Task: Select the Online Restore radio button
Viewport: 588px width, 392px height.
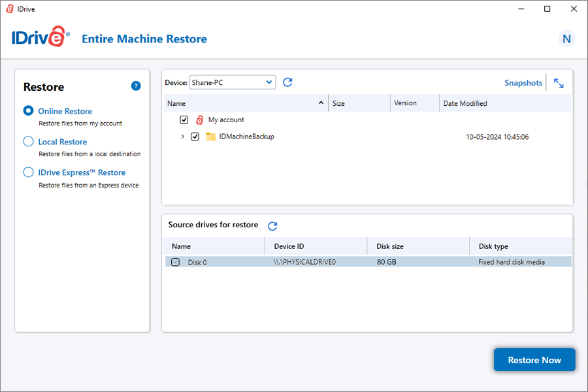Action: click(x=29, y=110)
